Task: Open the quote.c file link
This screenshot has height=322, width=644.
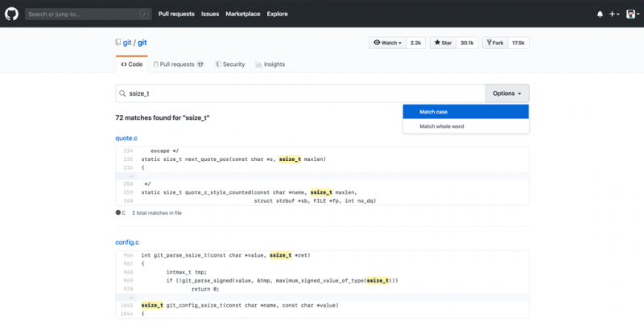Action: coord(126,138)
